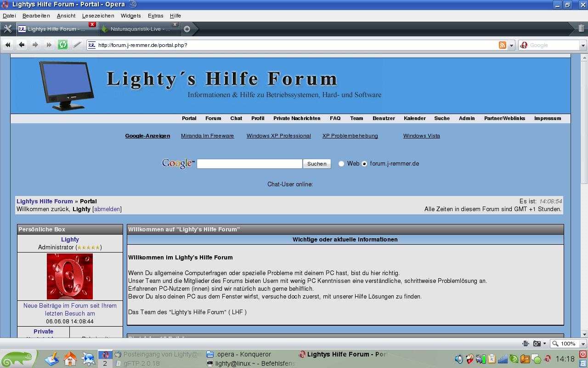Open the closed tabs trash can

click(x=581, y=29)
